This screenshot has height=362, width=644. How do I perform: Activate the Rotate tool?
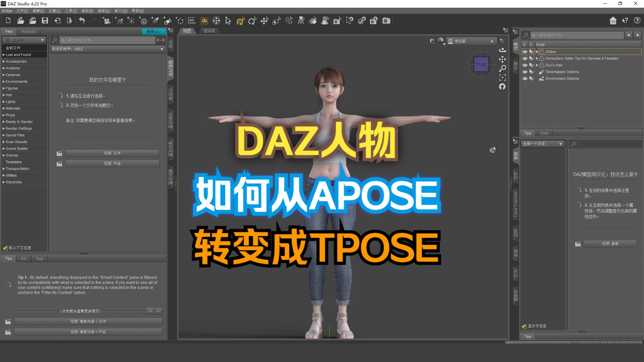[252, 20]
